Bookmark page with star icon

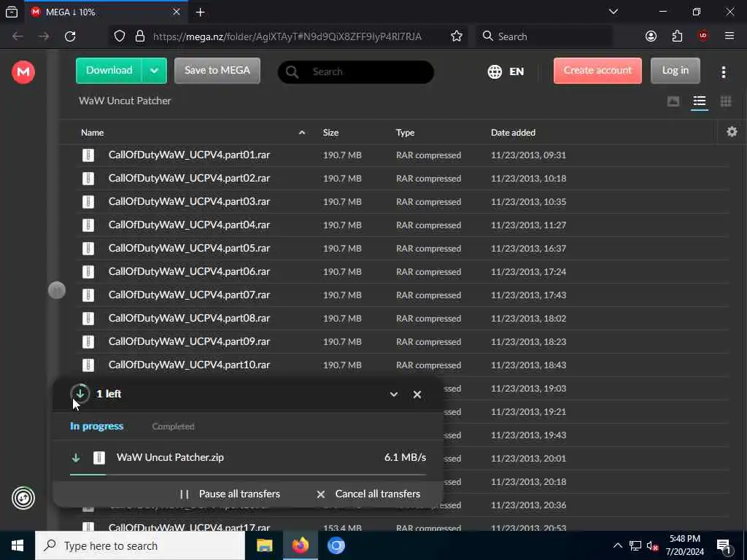tap(457, 36)
